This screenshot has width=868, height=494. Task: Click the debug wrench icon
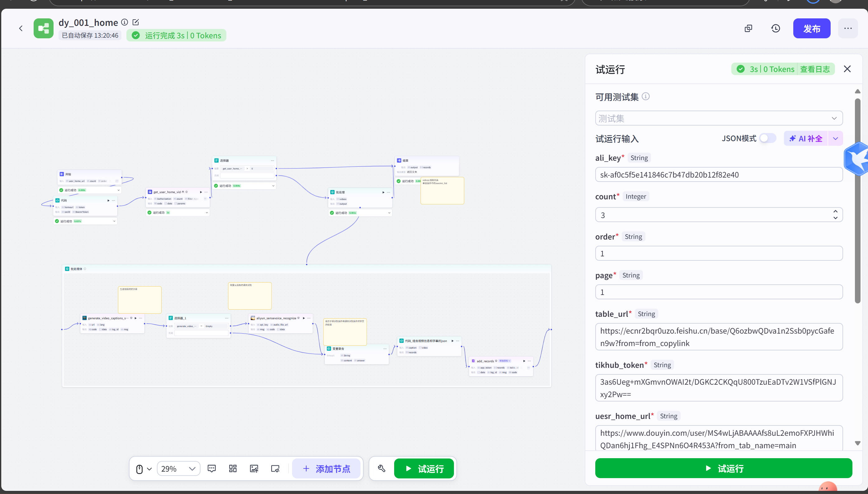381,468
